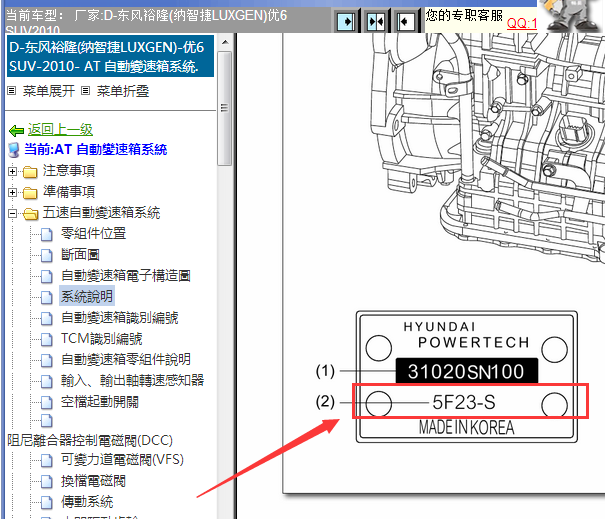Click the document icon beside 輸入、輸出軸轉速感知器
This screenshot has width=605, height=519.
click(x=47, y=382)
